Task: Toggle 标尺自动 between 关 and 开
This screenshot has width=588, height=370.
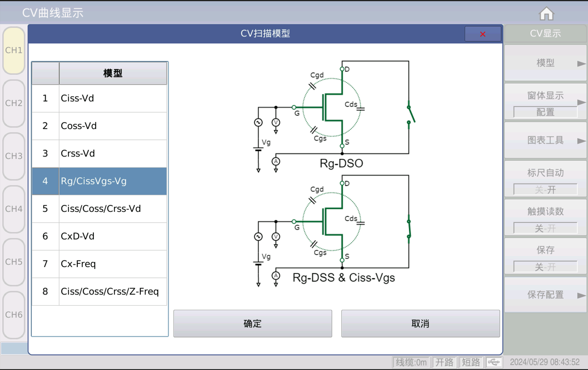Action: point(545,189)
